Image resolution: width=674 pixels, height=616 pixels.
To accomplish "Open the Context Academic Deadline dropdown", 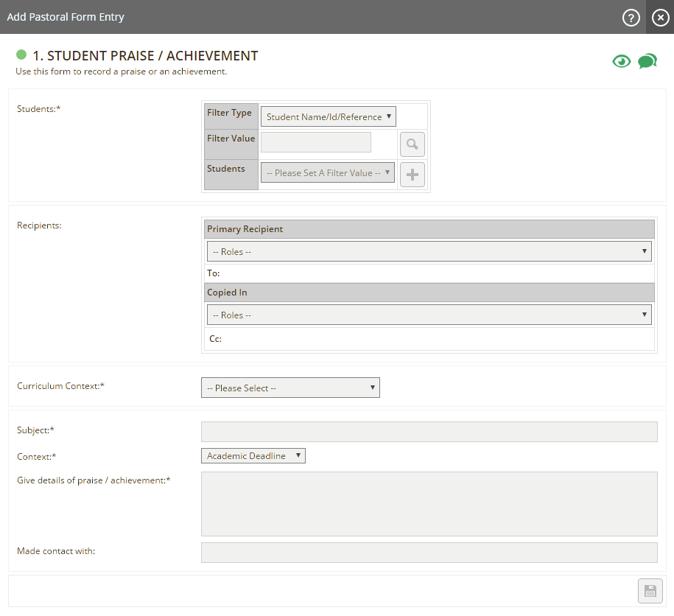I will (253, 456).
